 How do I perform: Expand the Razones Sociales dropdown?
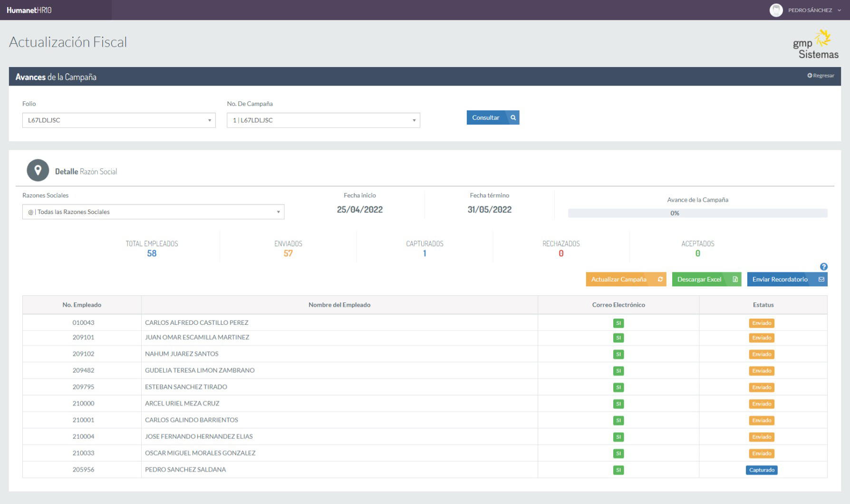(x=153, y=212)
